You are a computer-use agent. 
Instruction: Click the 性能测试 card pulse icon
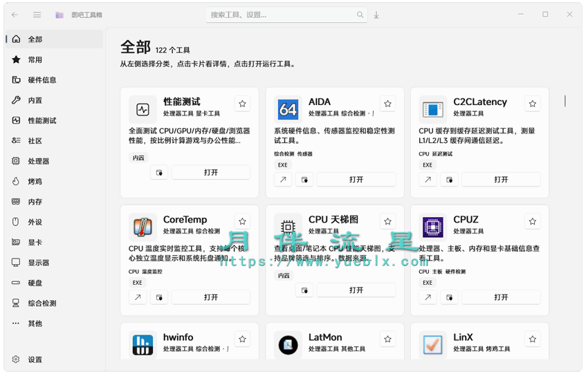tap(143, 109)
